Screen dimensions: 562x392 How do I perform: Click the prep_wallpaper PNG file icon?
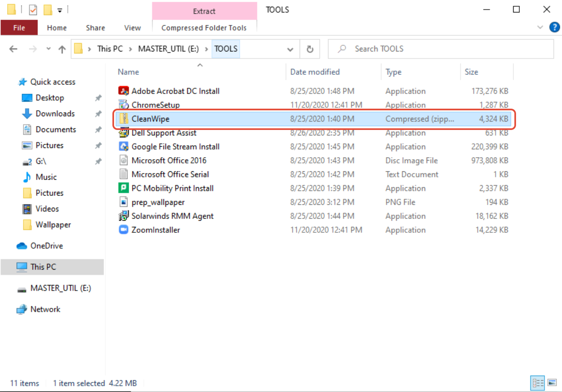point(123,202)
